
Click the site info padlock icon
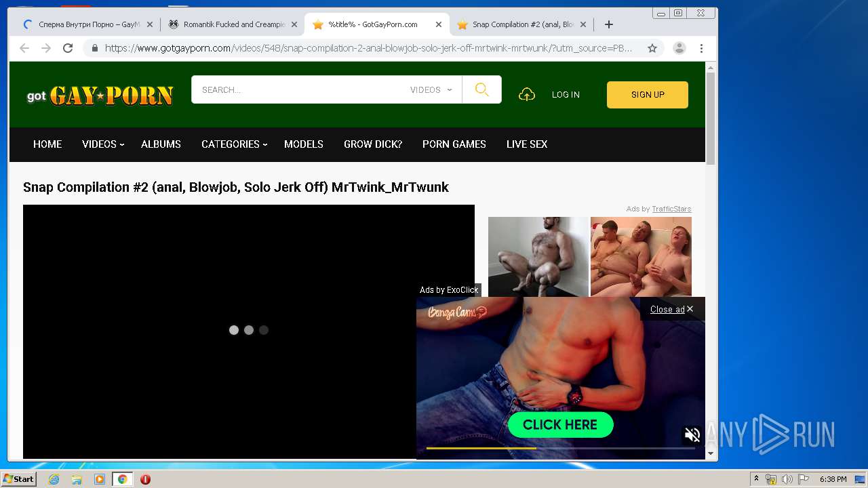point(94,48)
